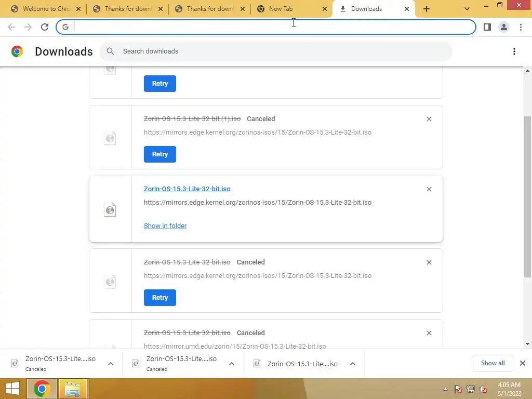This screenshot has width=532, height=399.
Task: Open the Chrome profile avatar
Action: pos(504,27)
